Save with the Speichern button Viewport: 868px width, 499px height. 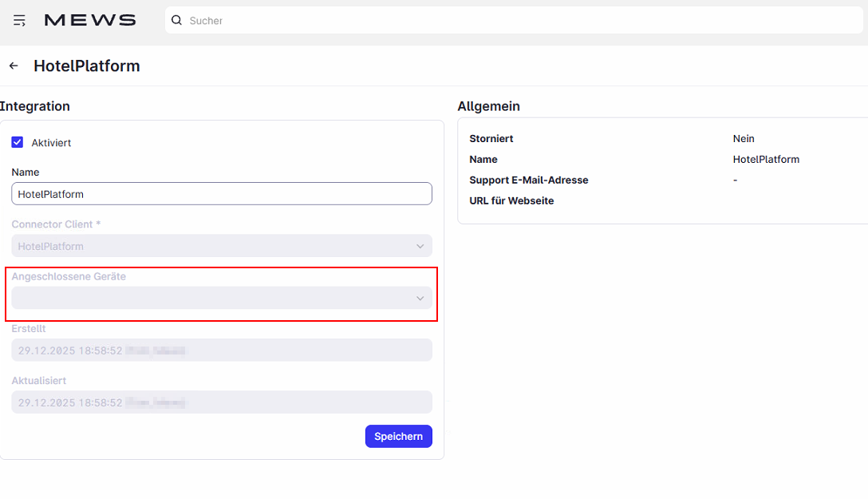pyautogui.click(x=399, y=437)
